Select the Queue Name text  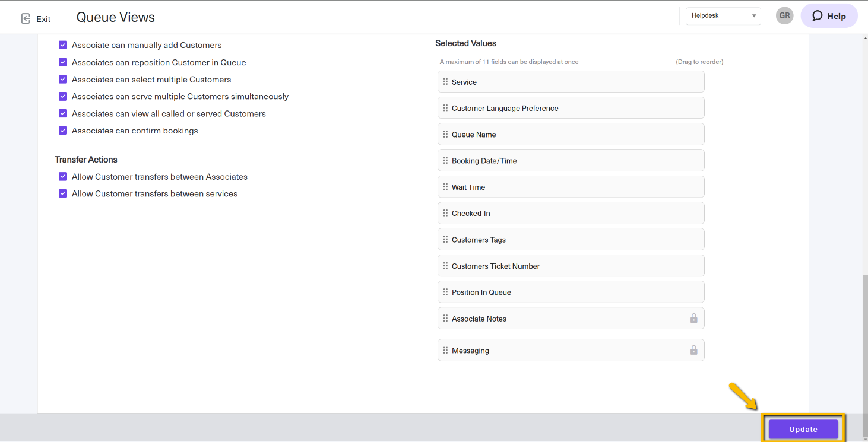474,135
